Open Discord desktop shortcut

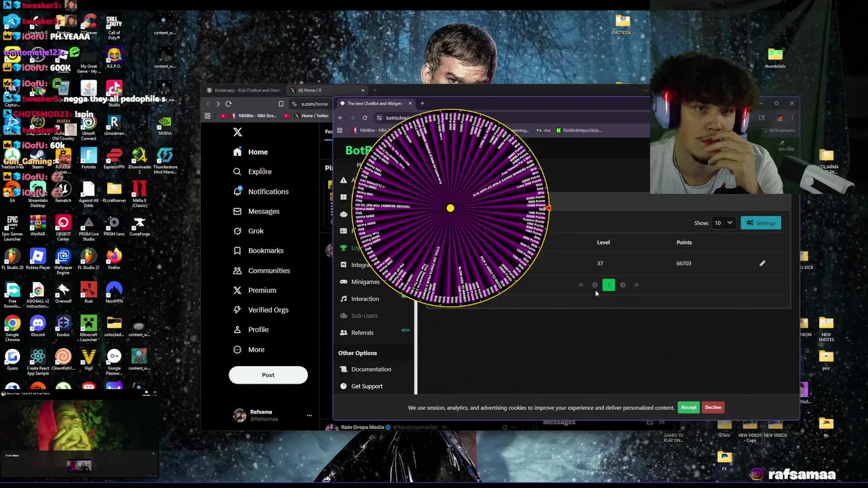tap(38, 326)
